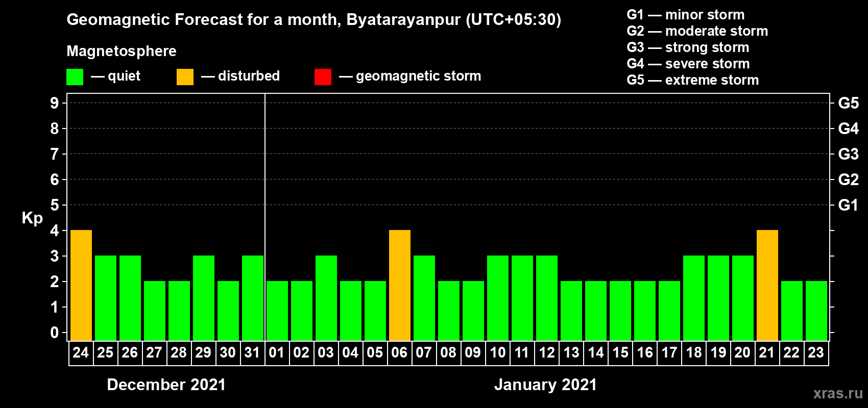Click date label '22' on the axis
Viewport: 868px width, 408px height.
coord(791,353)
